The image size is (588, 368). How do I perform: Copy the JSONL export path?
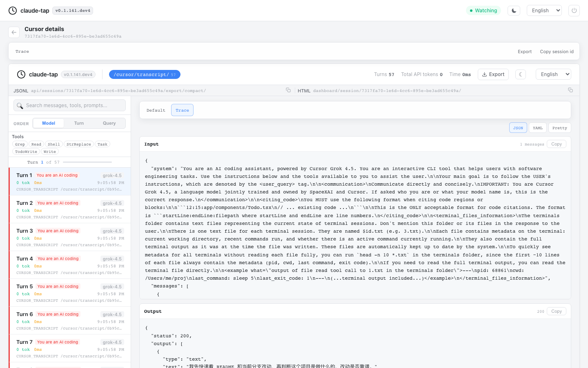pos(288,90)
